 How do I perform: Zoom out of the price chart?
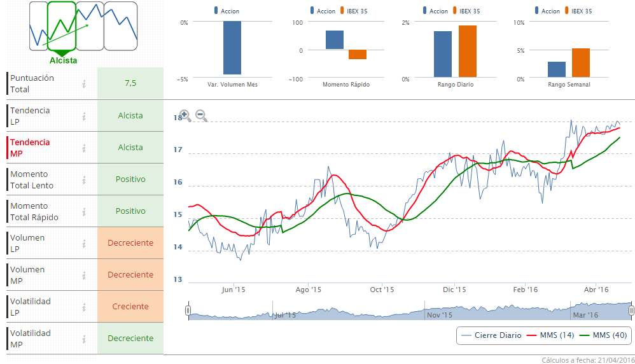pos(201,115)
